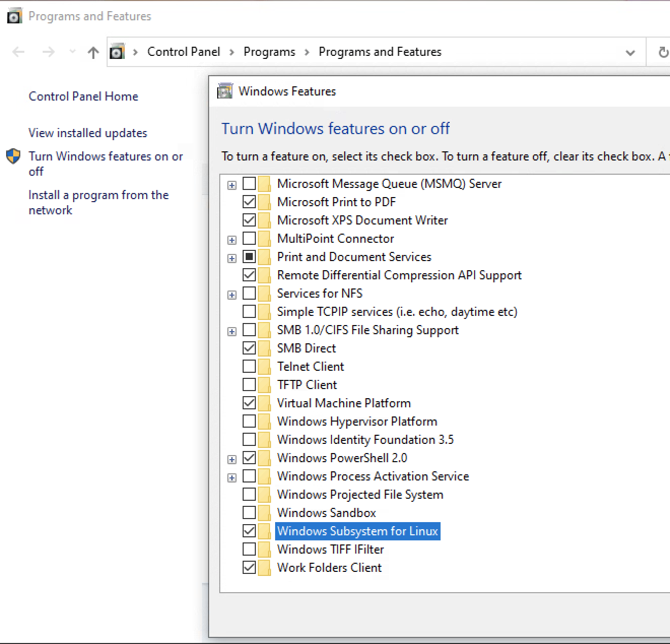Expand the Windows PowerShell 2.0 node
This screenshot has width=670, height=644.
point(232,460)
